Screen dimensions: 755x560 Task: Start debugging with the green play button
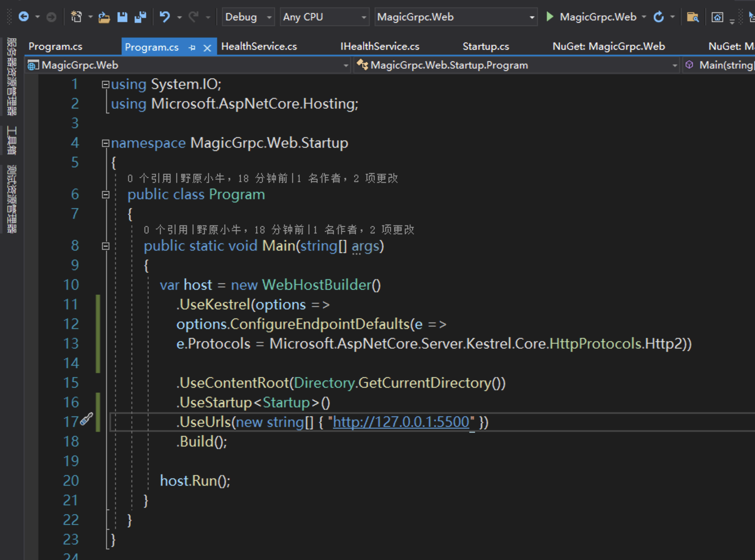(550, 17)
